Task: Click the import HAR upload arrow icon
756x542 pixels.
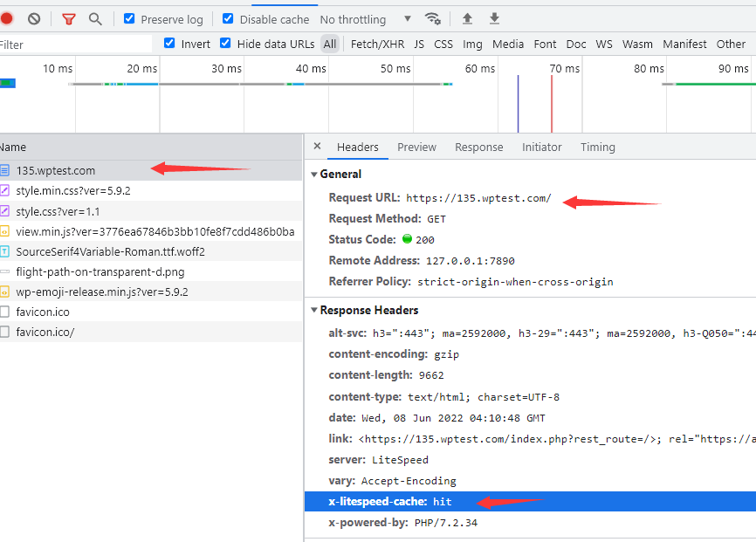Action: point(467,18)
